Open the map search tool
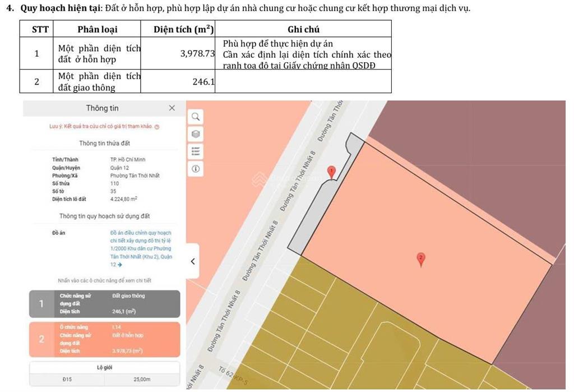Screen dimensions: 574x392 tap(196, 117)
